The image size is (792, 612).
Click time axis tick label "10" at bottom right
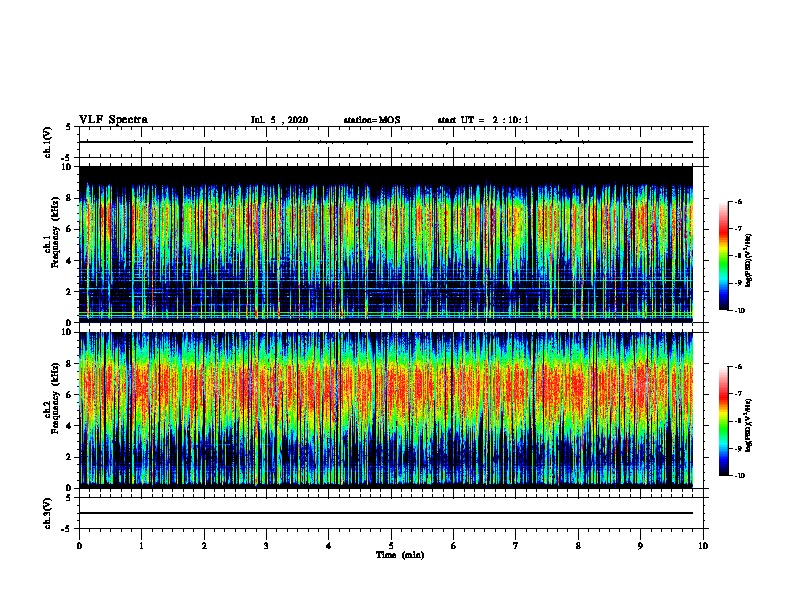[x=703, y=545]
